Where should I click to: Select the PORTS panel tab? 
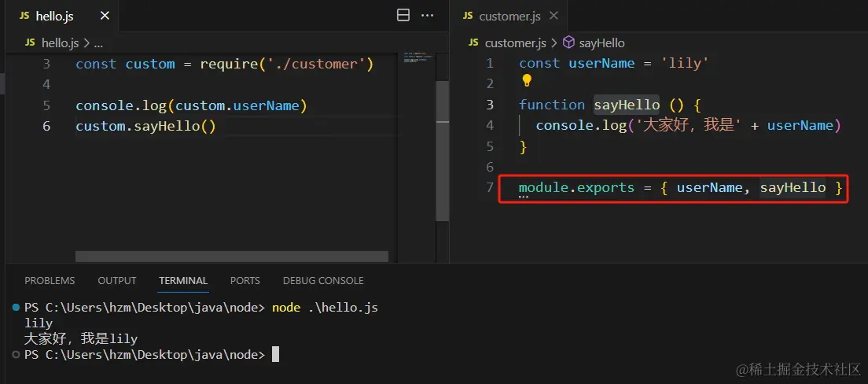pyautogui.click(x=245, y=280)
